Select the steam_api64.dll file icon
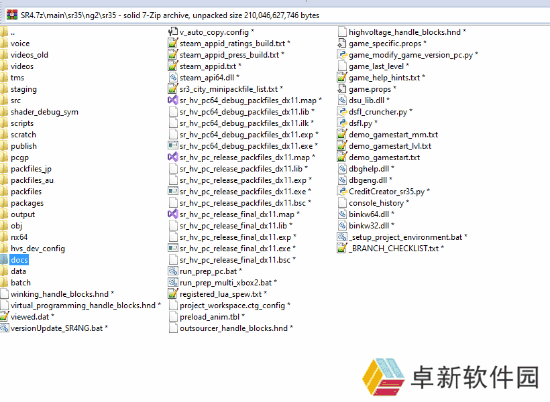 point(173,78)
